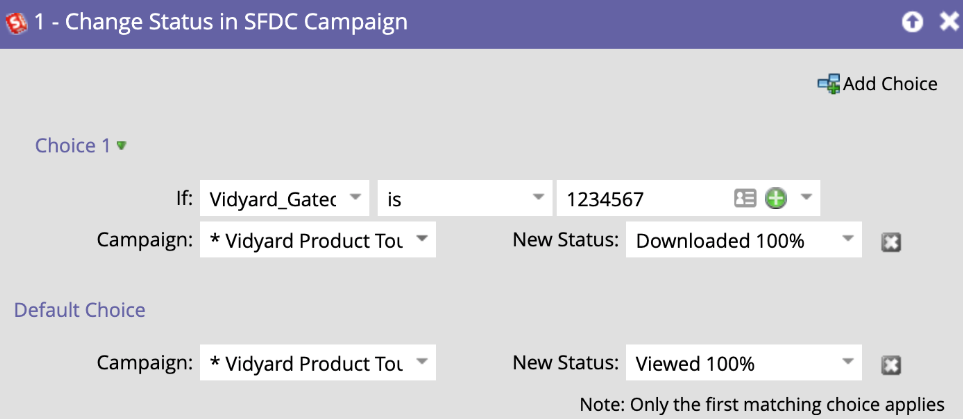Expand the value field dropdown arrow
This screenshot has height=419, width=963.
pos(806,198)
